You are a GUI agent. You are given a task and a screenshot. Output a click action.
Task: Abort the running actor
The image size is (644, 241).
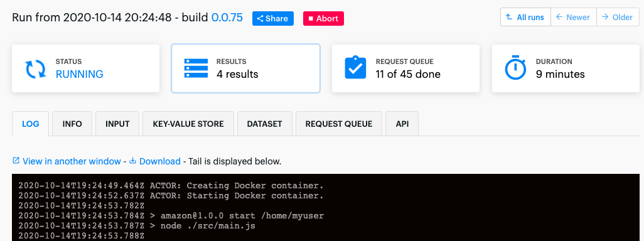tap(323, 18)
